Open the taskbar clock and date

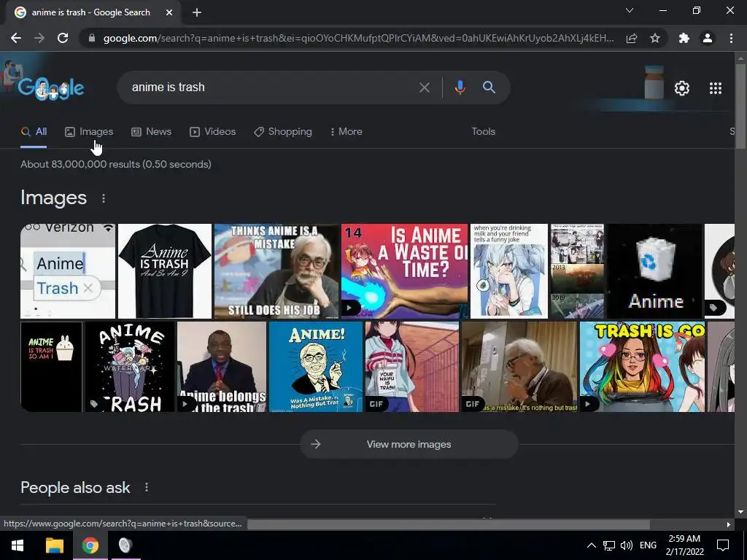684,545
